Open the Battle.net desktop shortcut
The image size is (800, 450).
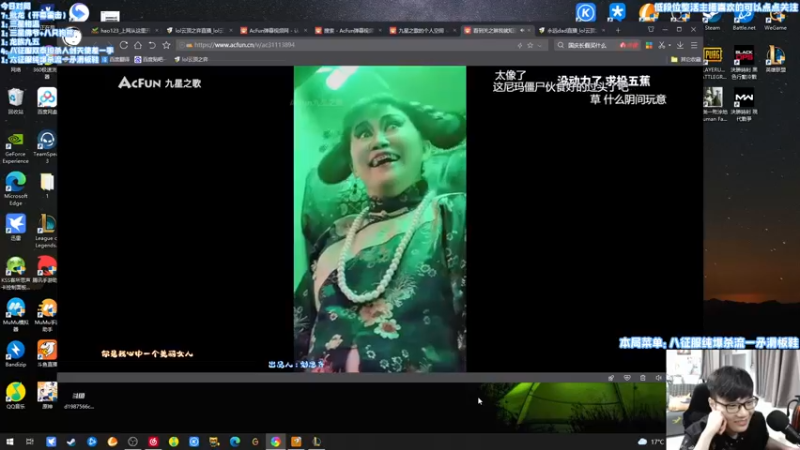[x=744, y=19]
